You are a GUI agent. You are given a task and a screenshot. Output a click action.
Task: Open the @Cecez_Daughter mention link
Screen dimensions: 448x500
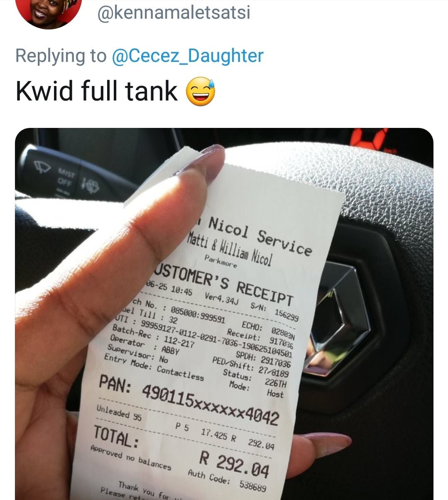(188, 55)
